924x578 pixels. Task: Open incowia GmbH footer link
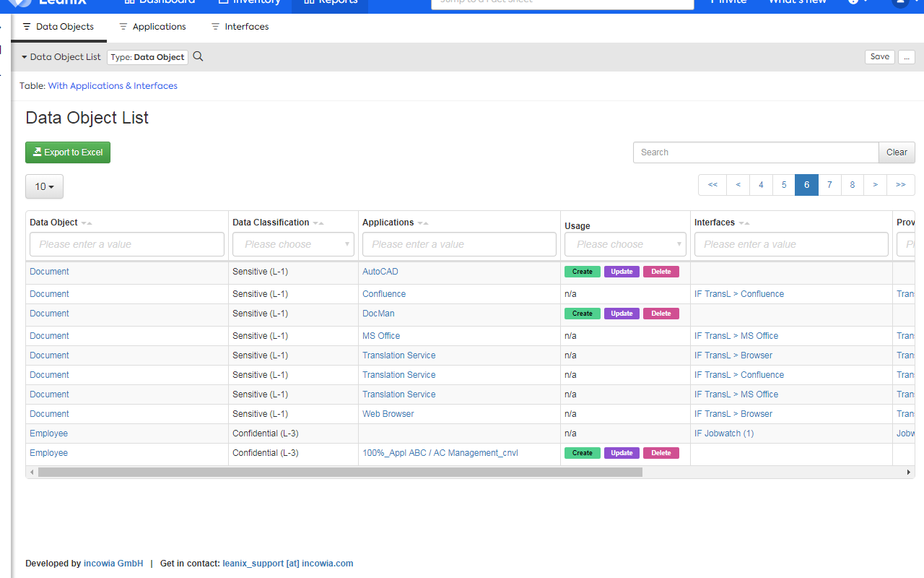point(113,564)
